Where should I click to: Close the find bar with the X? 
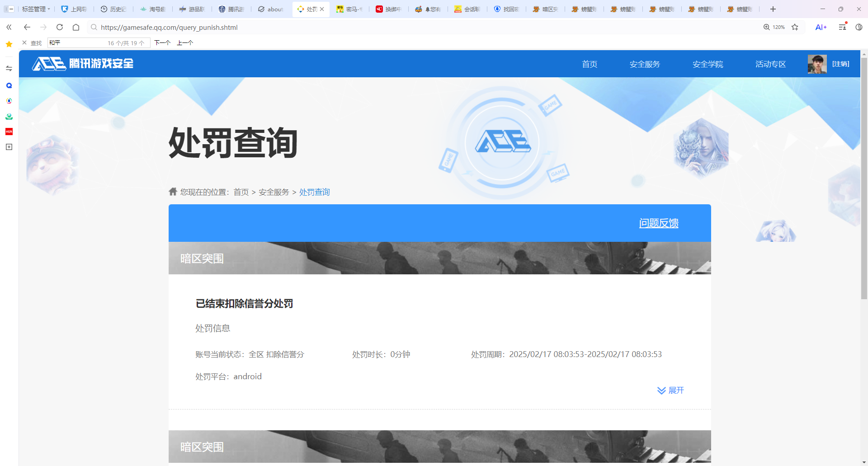[x=24, y=43]
